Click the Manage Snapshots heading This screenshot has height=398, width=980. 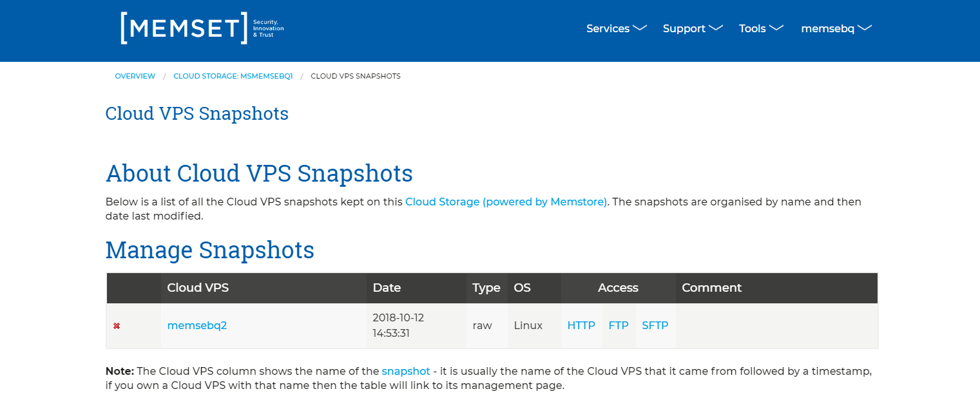coord(210,250)
